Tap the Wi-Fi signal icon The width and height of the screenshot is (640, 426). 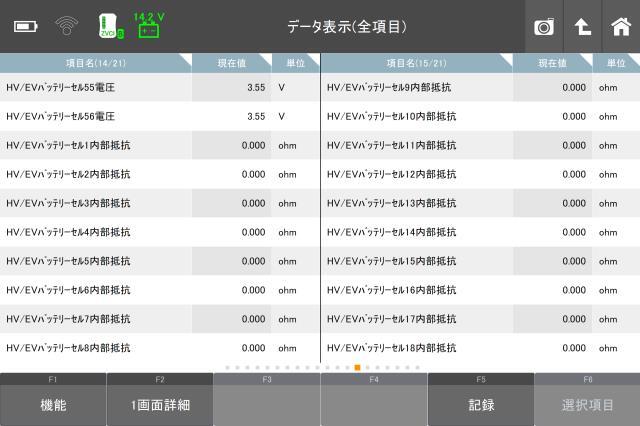tap(67, 26)
